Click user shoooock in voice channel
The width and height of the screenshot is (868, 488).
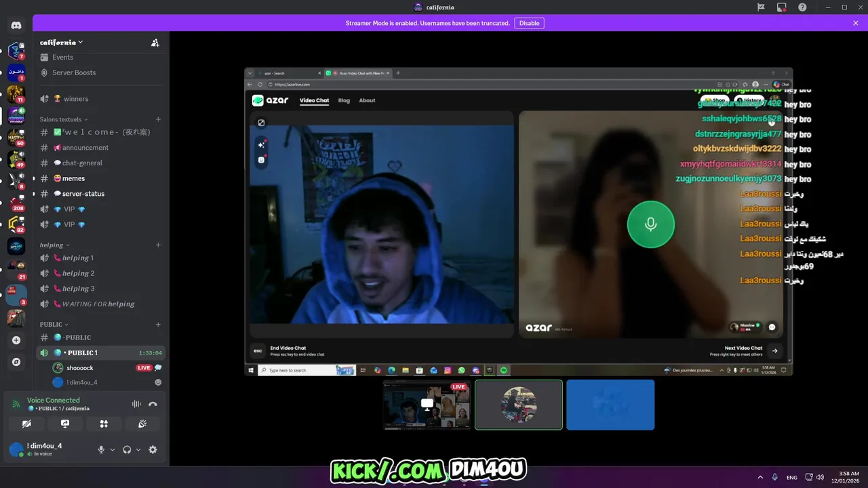point(80,368)
